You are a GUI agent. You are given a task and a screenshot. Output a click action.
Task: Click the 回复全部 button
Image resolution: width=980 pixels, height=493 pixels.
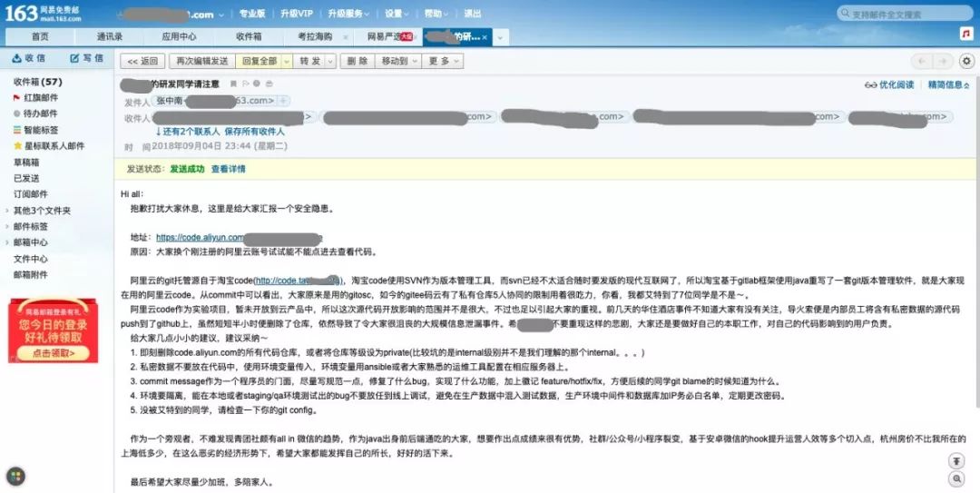tap(259, 62)
